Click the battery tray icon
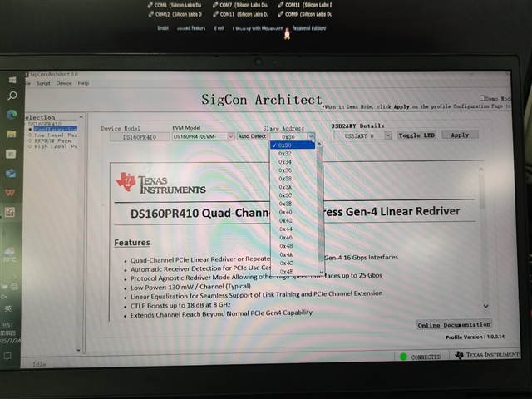This screenshot has width=532, height=399. (x=4, y=287)
